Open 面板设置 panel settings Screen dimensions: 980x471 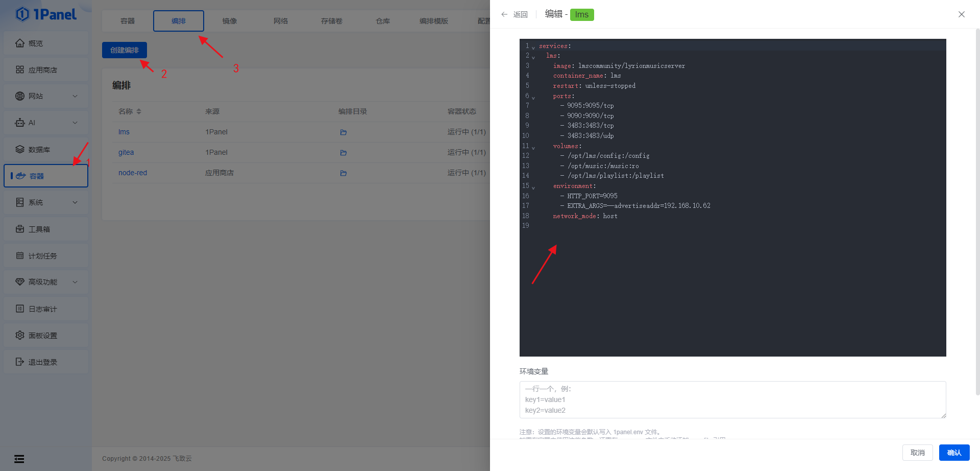[x=45, y=335]
